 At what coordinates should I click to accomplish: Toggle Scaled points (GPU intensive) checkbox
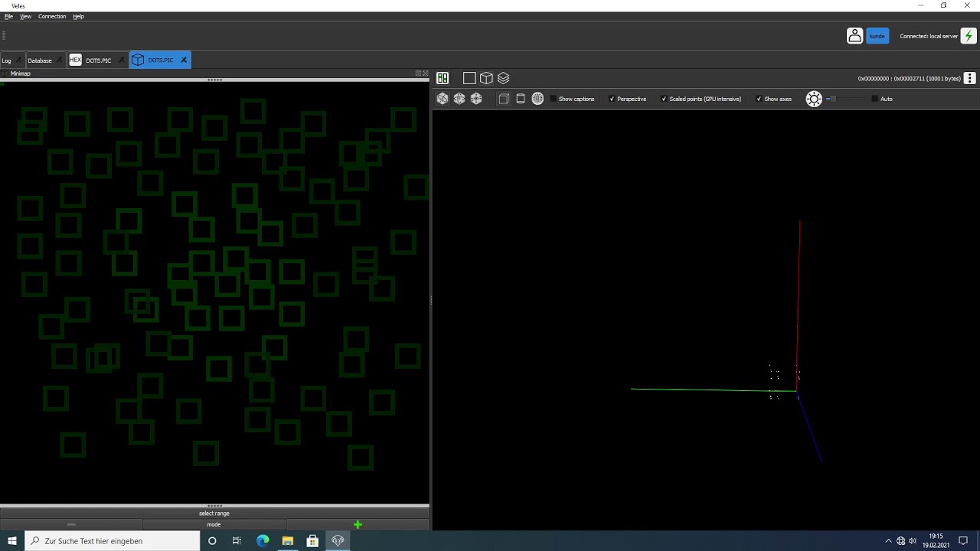pos(664,99)
